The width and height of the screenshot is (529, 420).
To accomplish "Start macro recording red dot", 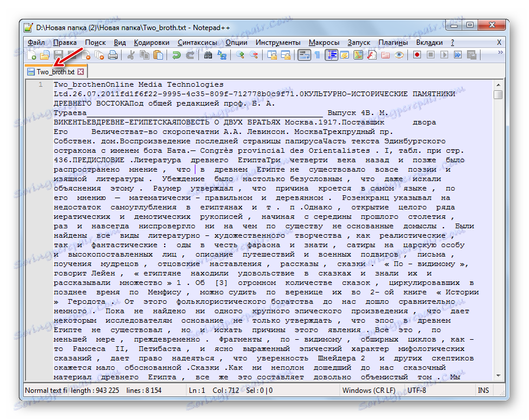I will click(x=417, y=55).
